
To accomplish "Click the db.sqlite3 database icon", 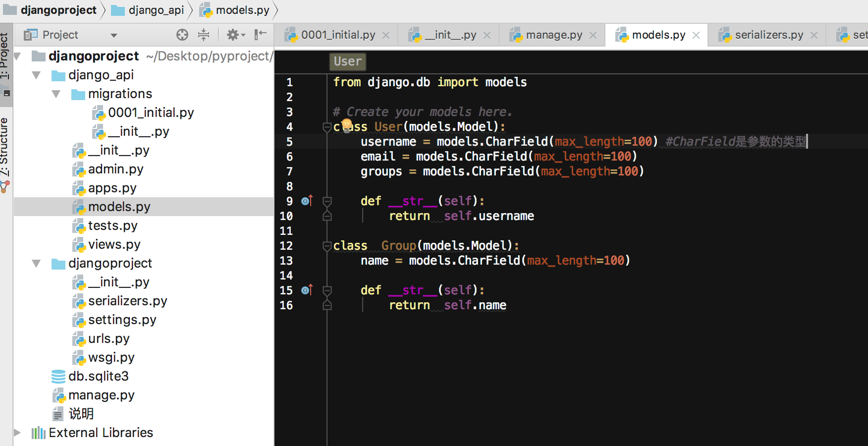I will coord(57,376).
